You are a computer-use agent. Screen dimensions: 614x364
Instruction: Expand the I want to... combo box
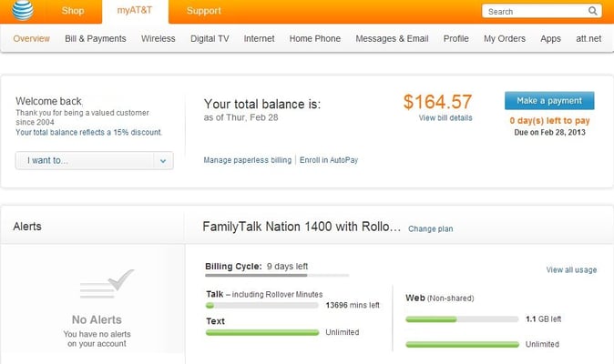pos(95,161)
